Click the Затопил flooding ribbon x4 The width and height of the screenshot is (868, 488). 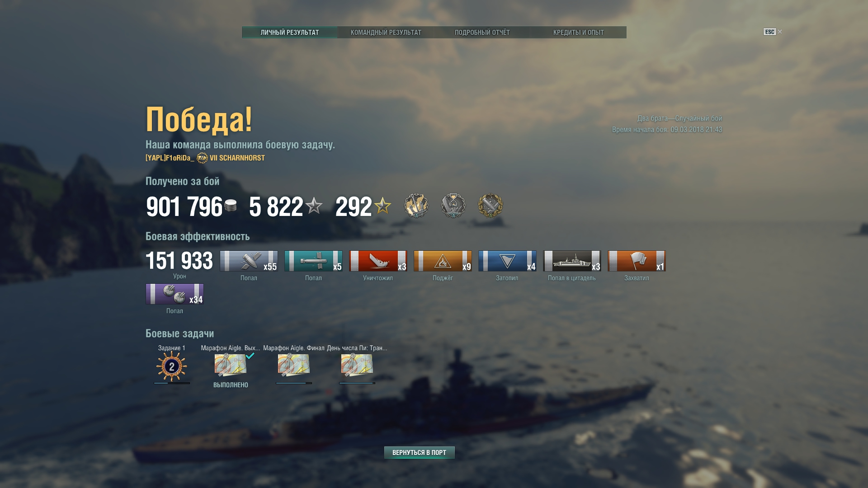pos(507,261)
